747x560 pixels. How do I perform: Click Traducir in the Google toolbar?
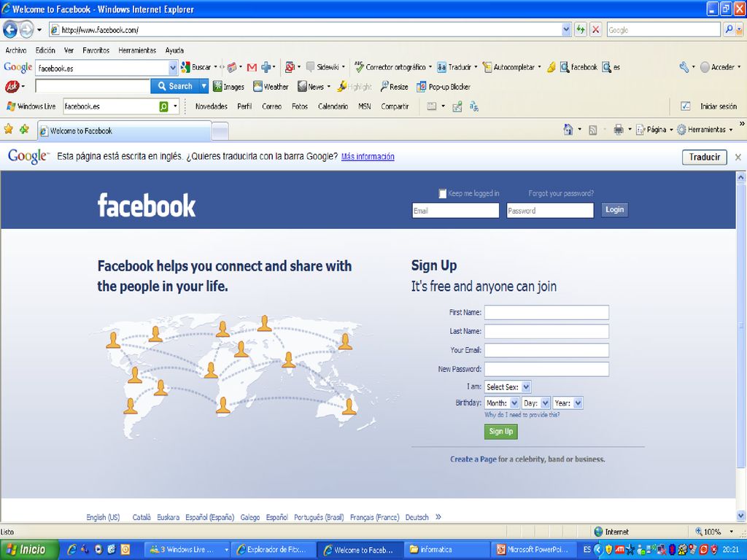pyautogui.click(x=457, y=67)
